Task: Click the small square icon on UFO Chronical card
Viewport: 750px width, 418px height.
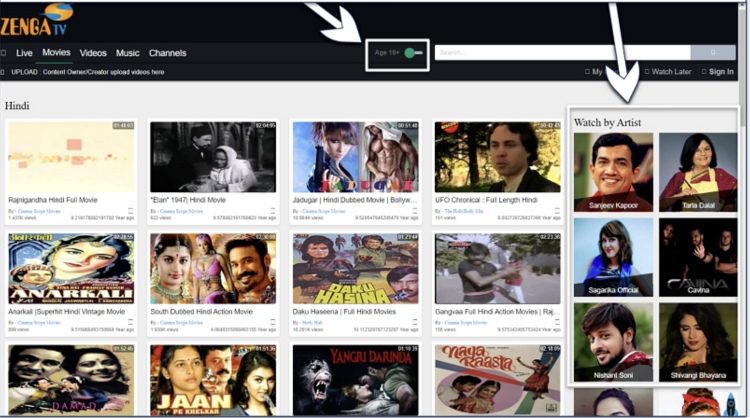Action: [557, 210]
